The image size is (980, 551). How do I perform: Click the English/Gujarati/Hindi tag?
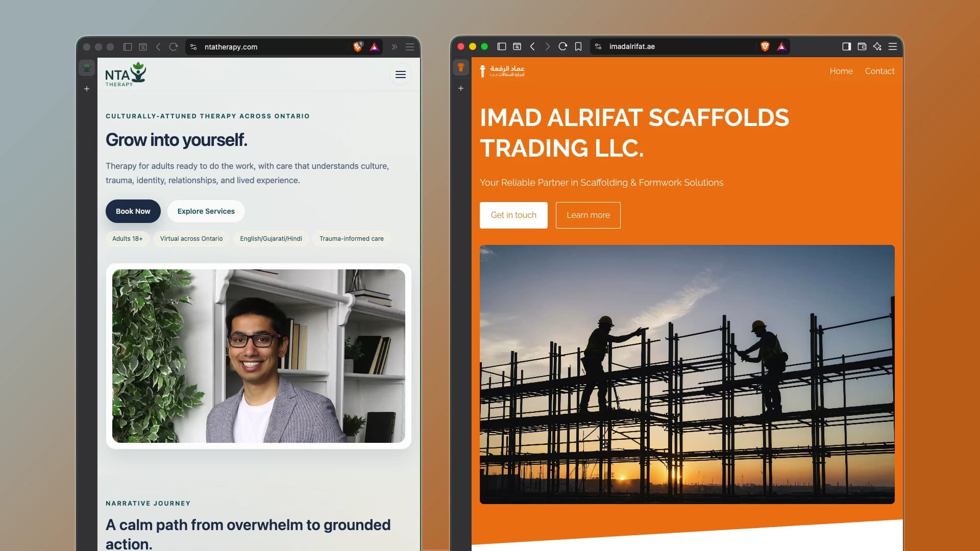point(271,239)
